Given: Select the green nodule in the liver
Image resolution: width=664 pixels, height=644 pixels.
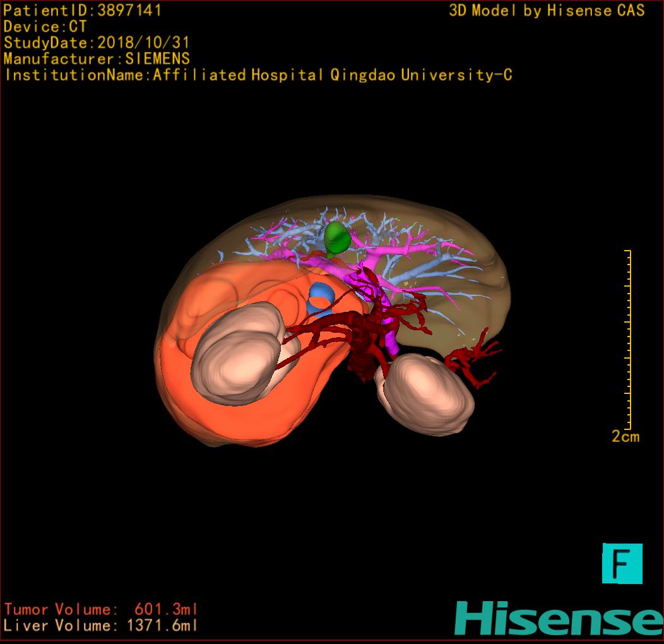Looking at the screenshot, I should [x=337, y=237].
